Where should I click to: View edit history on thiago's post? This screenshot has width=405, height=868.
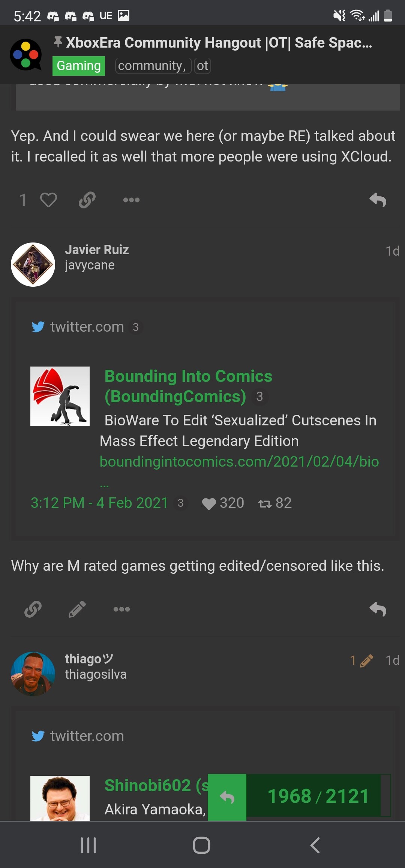[x=361, y=660]
